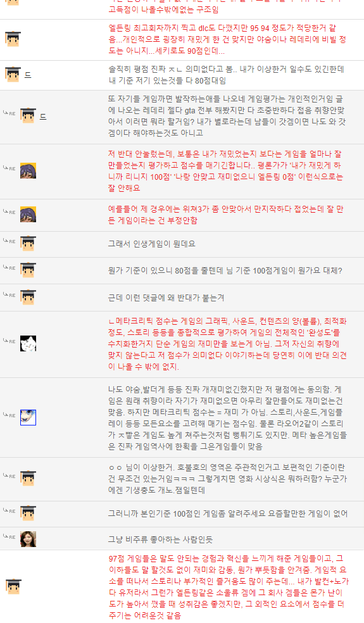Screen dimensions: 364x623
Task: Click the red comment 97점 게임들은 말도 안되는
Action: pos(228,586)
